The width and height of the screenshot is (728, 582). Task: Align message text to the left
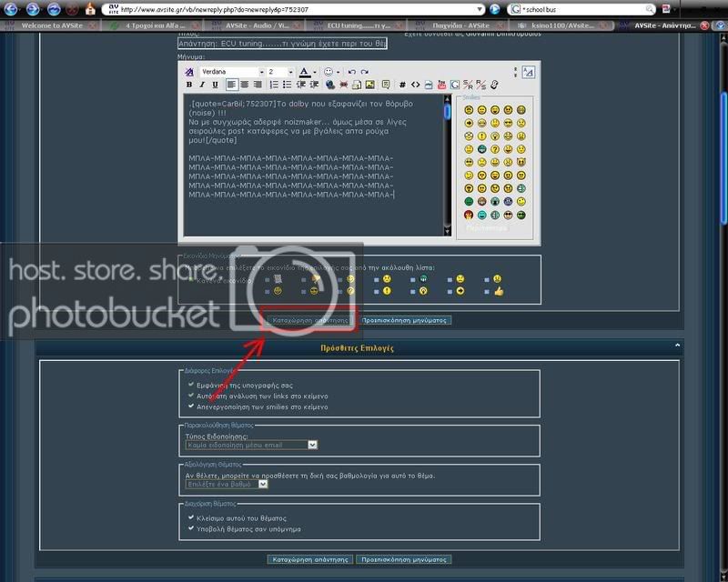[x=232, y=85]
